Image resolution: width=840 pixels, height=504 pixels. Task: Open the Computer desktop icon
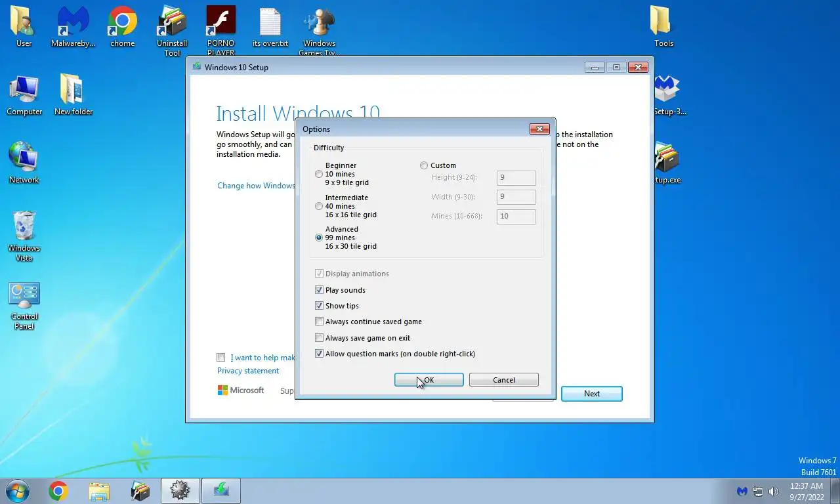24,95
